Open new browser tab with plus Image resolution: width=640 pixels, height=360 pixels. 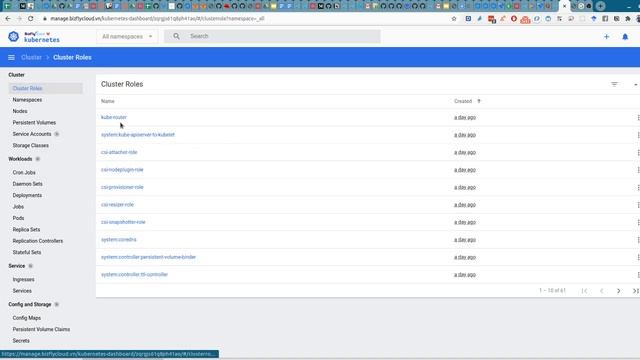coord(600,6)
